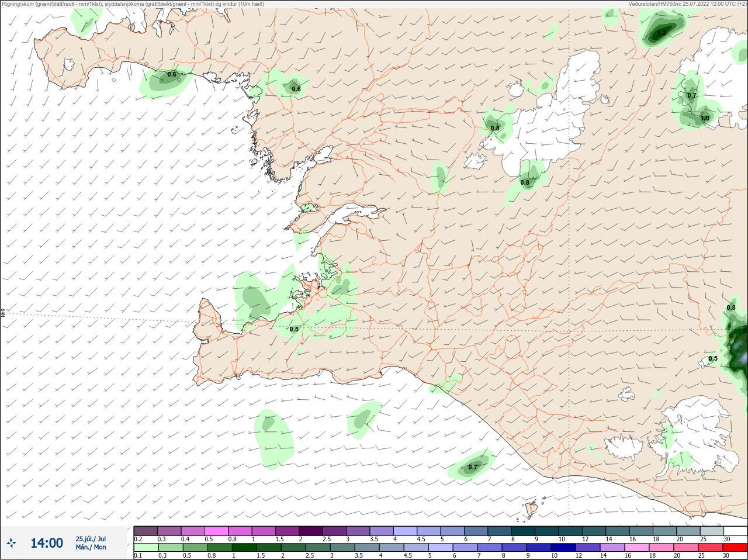Image resolution: width=748 pixels, height=560 pixels.
Task: Pick the bright red 30 swatch
Action: (735, 547)
